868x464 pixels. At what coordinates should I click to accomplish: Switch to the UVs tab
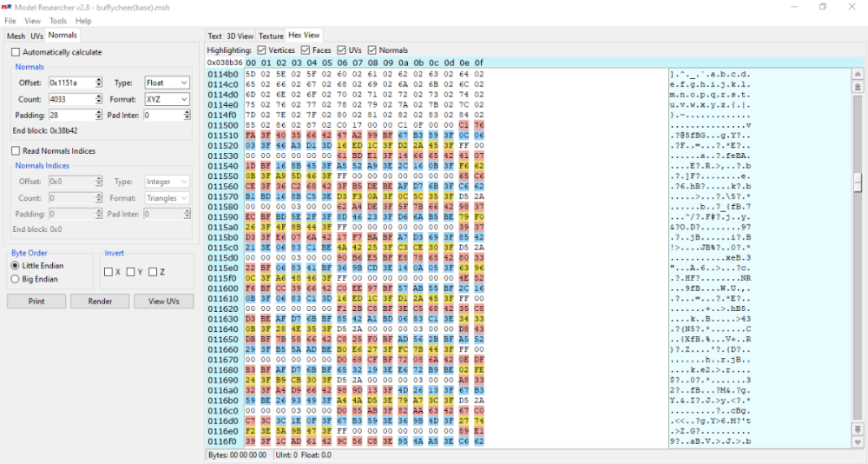tap(36, 36)
